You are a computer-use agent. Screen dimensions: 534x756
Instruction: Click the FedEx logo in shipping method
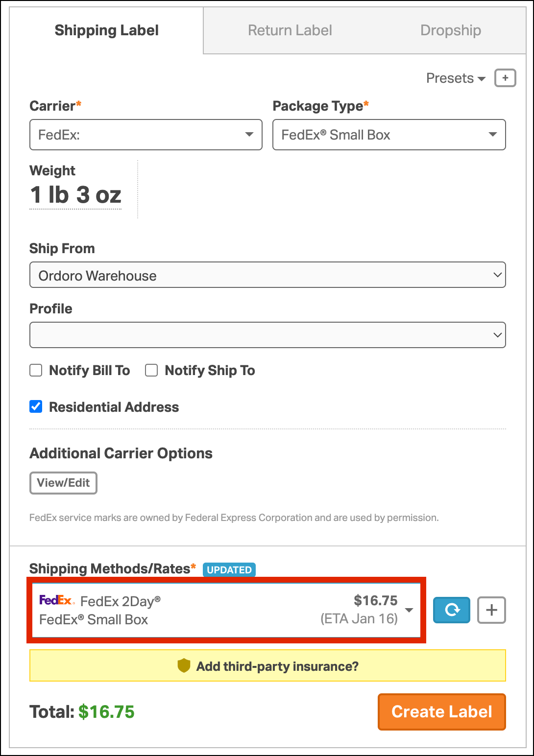(x=56, y=600)
